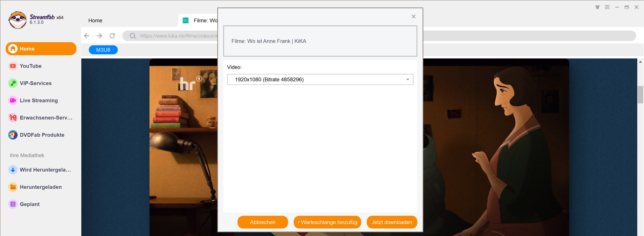
Task: Open VIP-Services section
Action: 36,83
